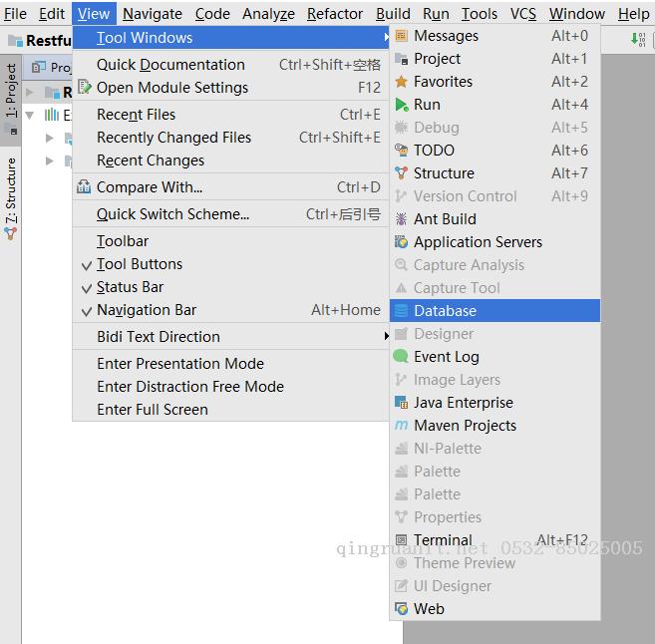
Task: Expand the Bidi Text Direction submenu arrow
Action: (386, 336)
